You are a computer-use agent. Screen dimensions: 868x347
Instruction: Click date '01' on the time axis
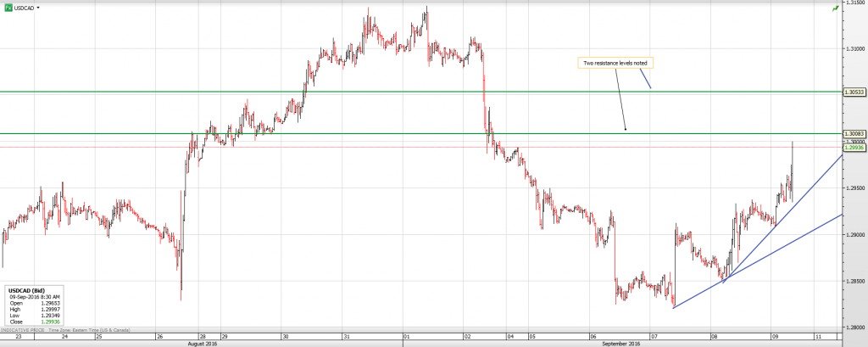click(x=407, y=337)
